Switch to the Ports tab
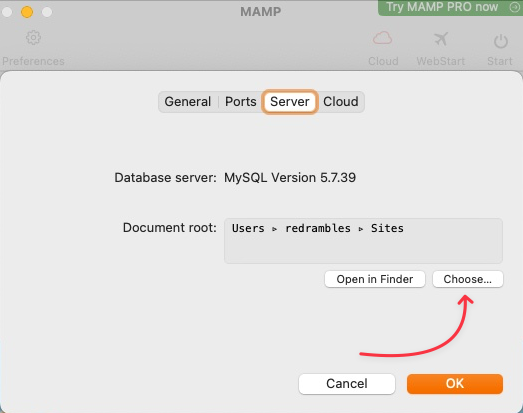 pyautogui.click(x=240, y=101)
